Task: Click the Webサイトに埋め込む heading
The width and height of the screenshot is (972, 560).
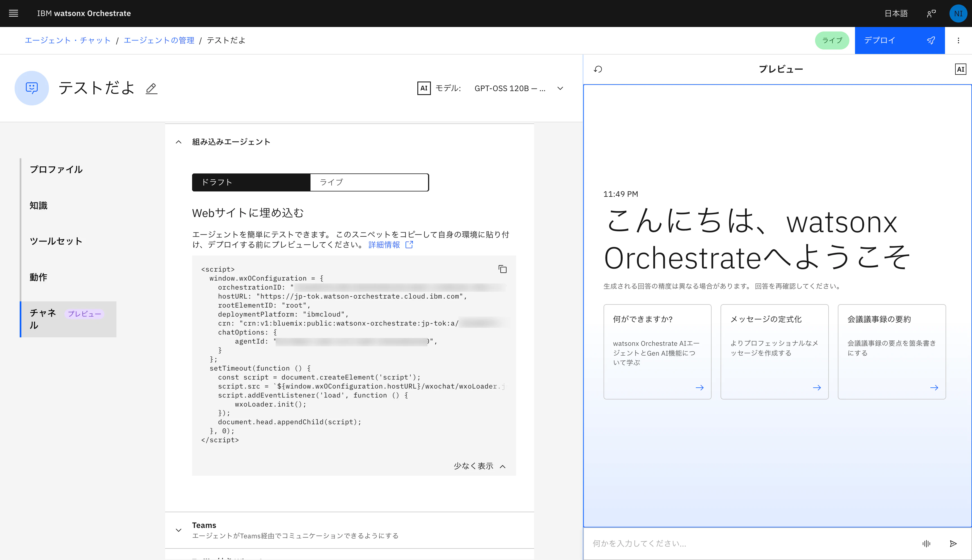Action: [248, 213]
